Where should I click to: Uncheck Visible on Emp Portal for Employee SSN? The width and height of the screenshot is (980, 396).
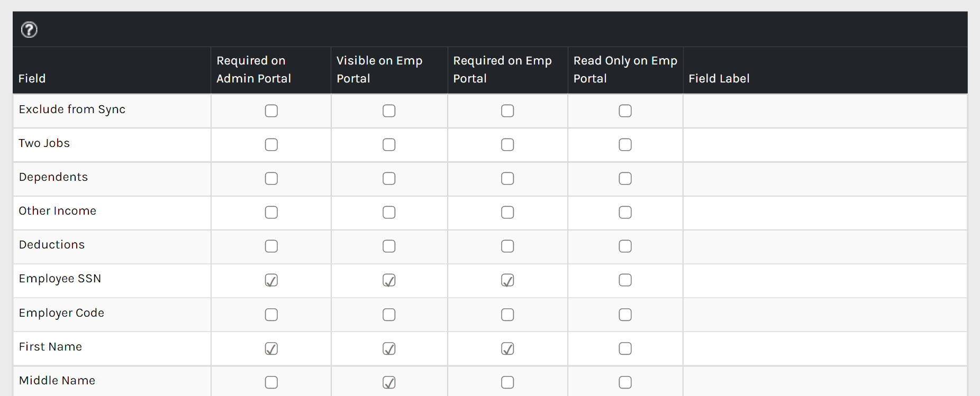389,280
